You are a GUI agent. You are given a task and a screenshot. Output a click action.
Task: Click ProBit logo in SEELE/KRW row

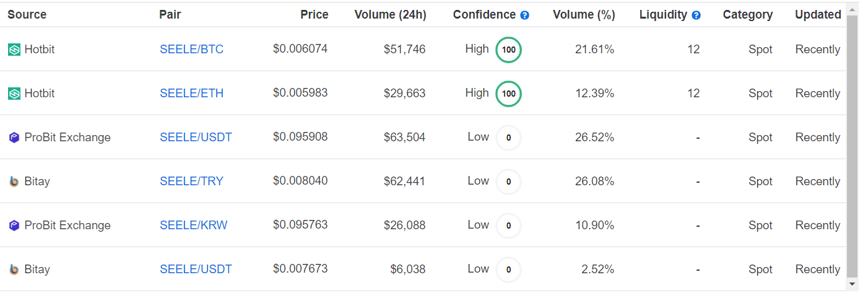(x=14, y=226)
